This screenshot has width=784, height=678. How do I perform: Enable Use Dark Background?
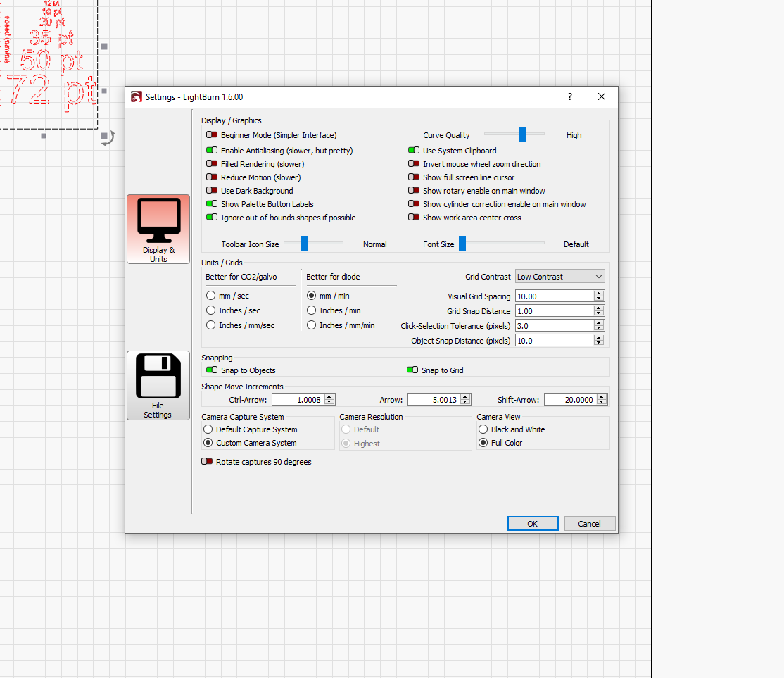(x=212, y=191)
